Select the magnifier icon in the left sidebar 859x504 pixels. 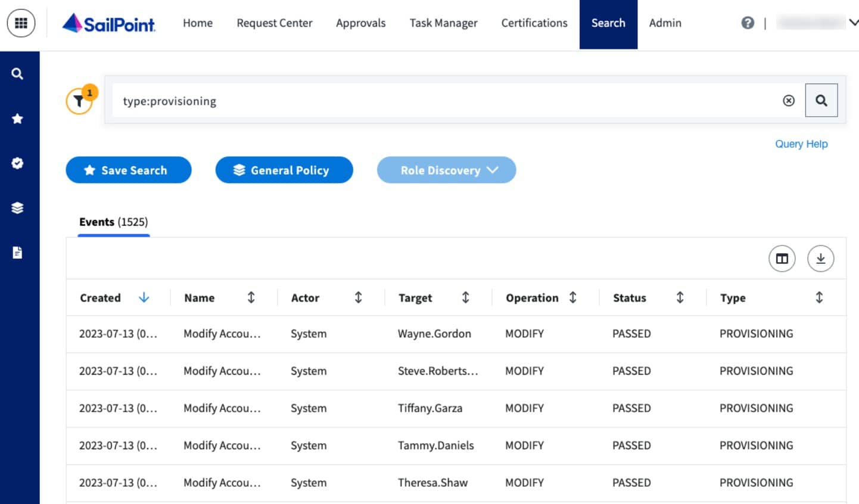[17, 74]
